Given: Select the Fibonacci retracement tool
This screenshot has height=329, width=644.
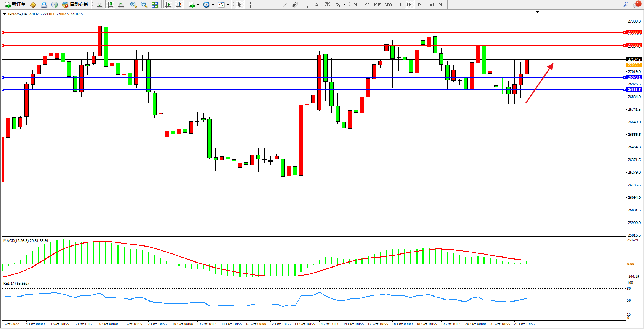Looking at the screenshot, I should point(306,5).
